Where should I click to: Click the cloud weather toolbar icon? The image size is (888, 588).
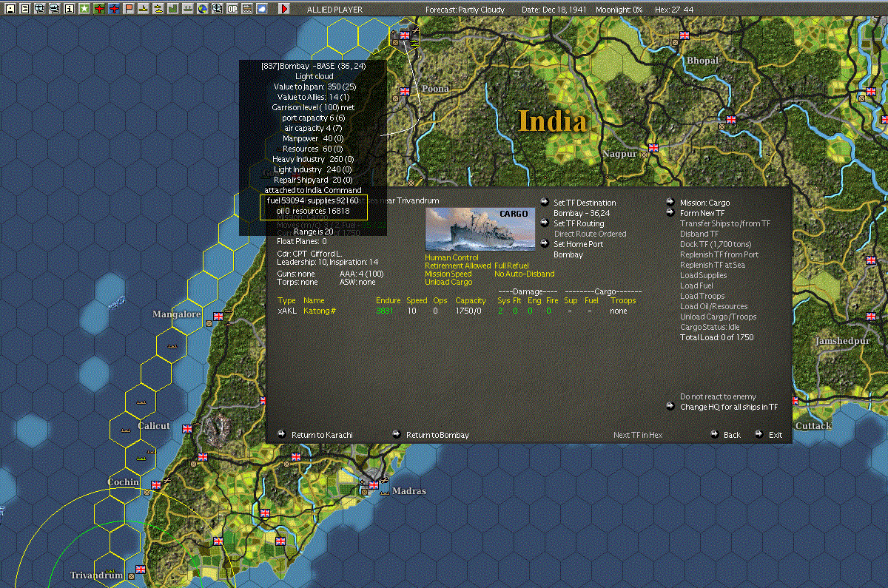point(262,9)
